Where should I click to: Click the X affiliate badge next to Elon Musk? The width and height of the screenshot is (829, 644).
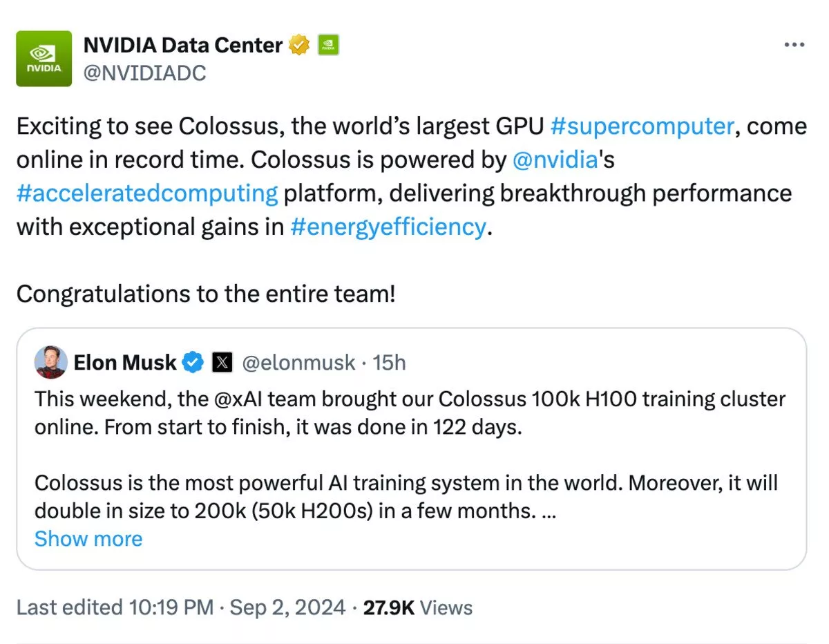(222, 362)
